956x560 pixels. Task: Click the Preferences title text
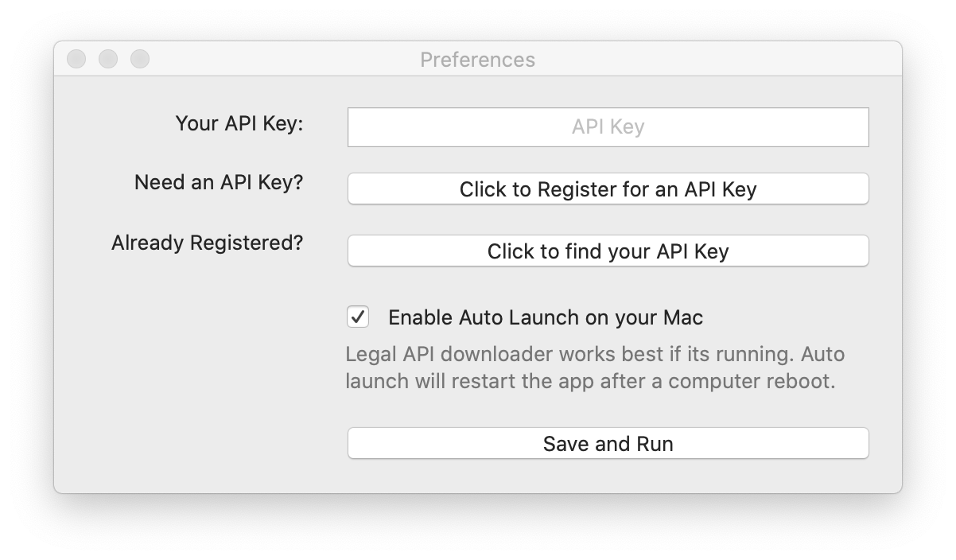[x=477, y=60]
